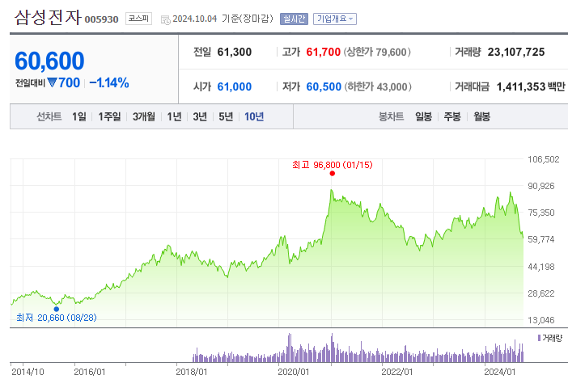Click the 2014/10 x-axis label
Viewport: 568px width, 392px height.
point(28,372)
